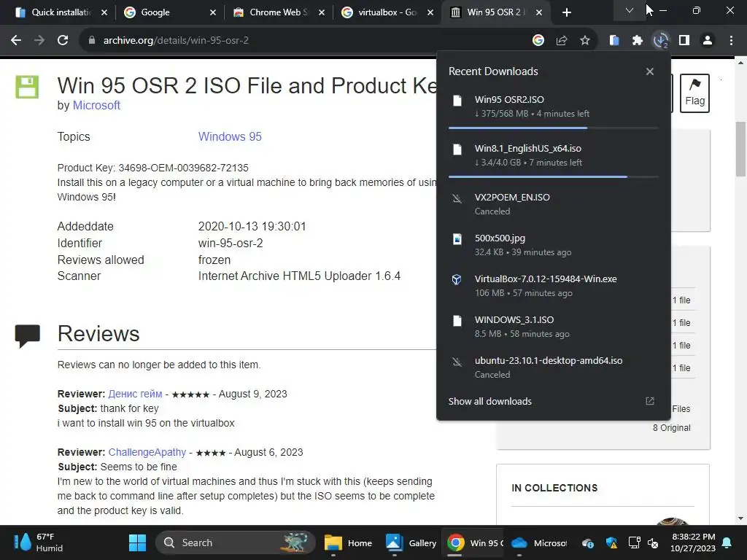Viewport: 747px width, 560px height.
Task: Go back using browser back arrow
Action: [16, 41]
